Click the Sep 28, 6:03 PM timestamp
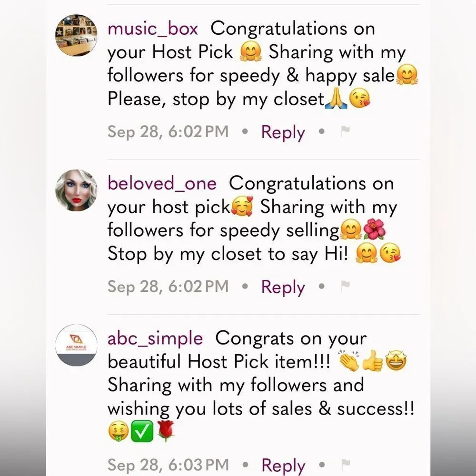 pos(168,465)
